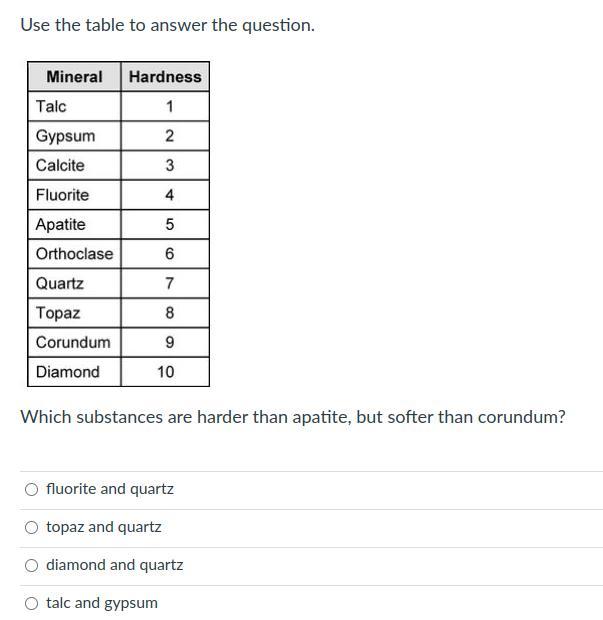Select the "fluorite and quartz" radio button
Image resolution: width=603 pixels, height=620 pixels.
[x=32, y=489]
